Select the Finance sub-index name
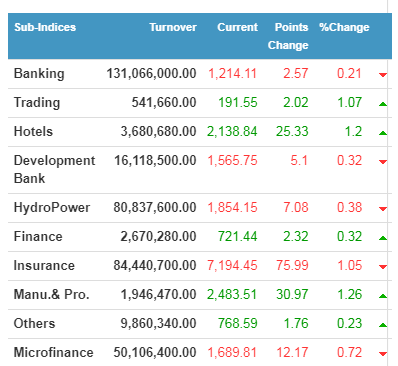 [38, 237]
